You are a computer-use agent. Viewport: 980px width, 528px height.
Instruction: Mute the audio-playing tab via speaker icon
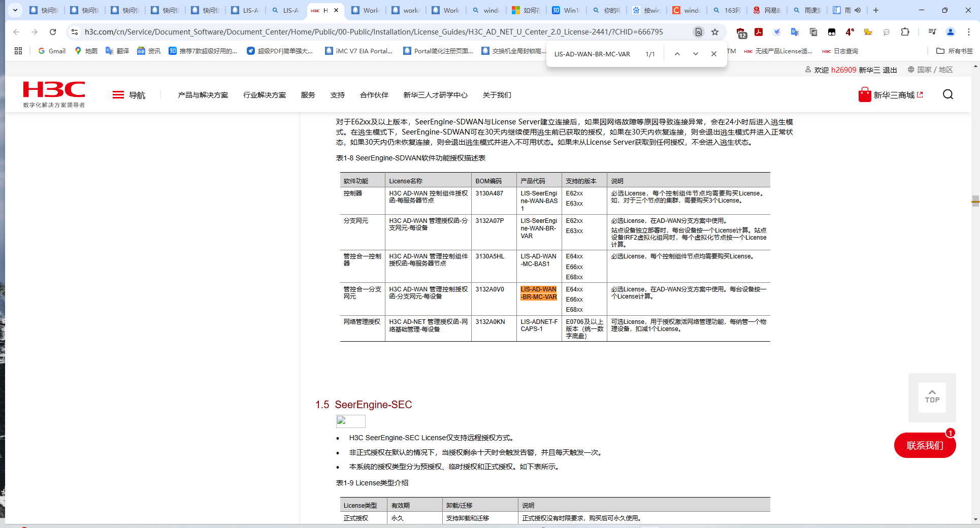858,10
